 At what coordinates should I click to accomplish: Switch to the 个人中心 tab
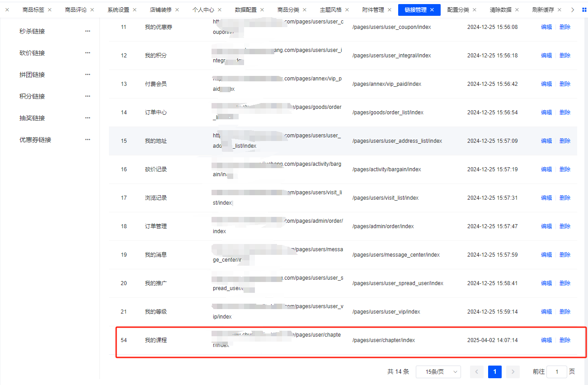tap(203, 9)
